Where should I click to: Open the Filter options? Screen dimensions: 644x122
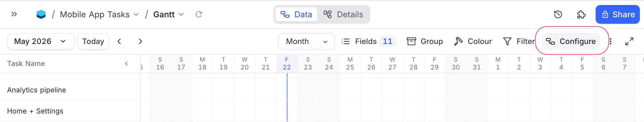[519, 41]
